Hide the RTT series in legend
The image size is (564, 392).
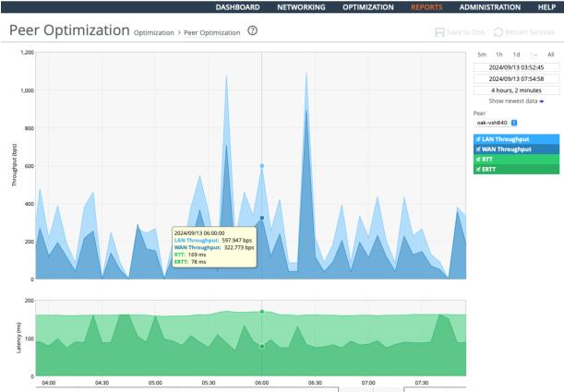pyautogui.click(x=479, y=159)
